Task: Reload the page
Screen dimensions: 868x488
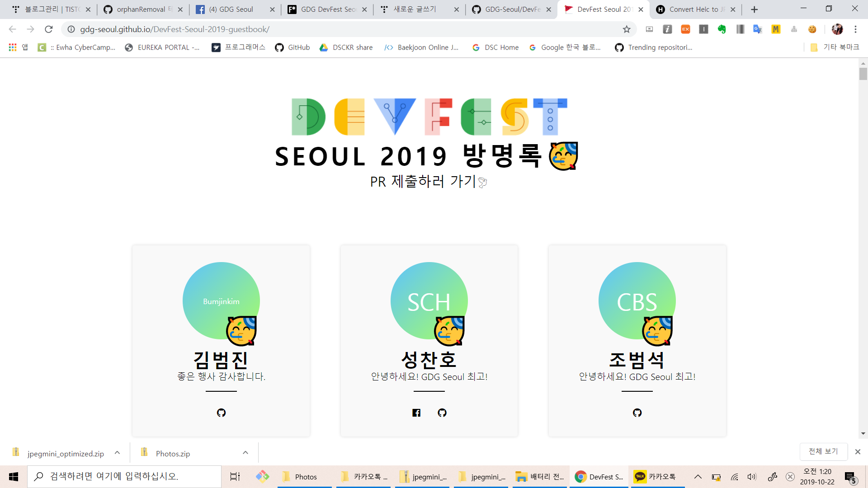Action: [49, 29]
